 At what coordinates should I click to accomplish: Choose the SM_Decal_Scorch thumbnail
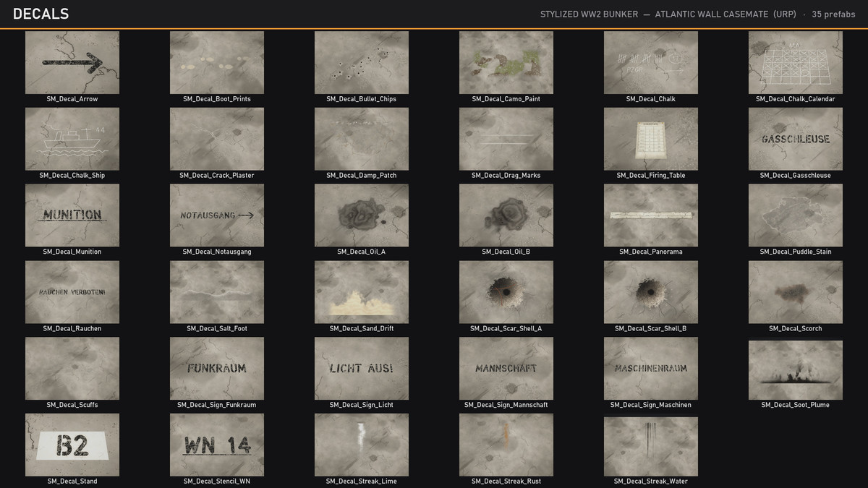click(x=796, y=292)
